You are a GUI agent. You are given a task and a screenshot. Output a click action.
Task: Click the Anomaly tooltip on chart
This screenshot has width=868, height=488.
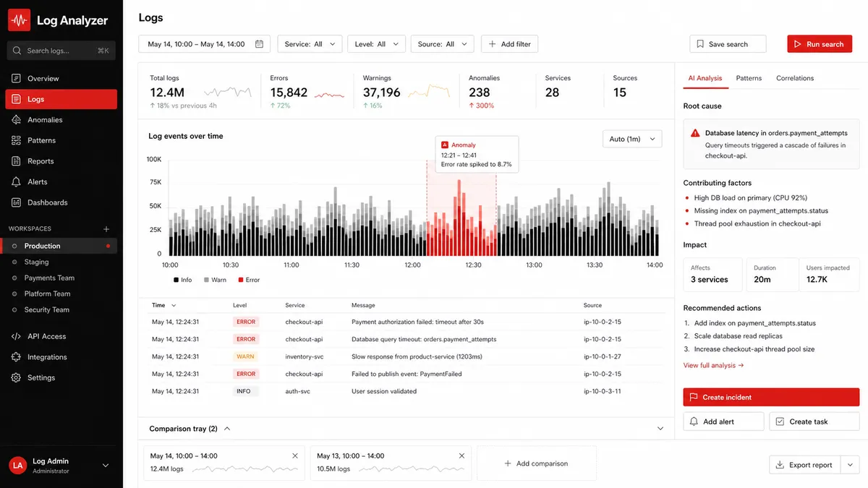[477, 155]
